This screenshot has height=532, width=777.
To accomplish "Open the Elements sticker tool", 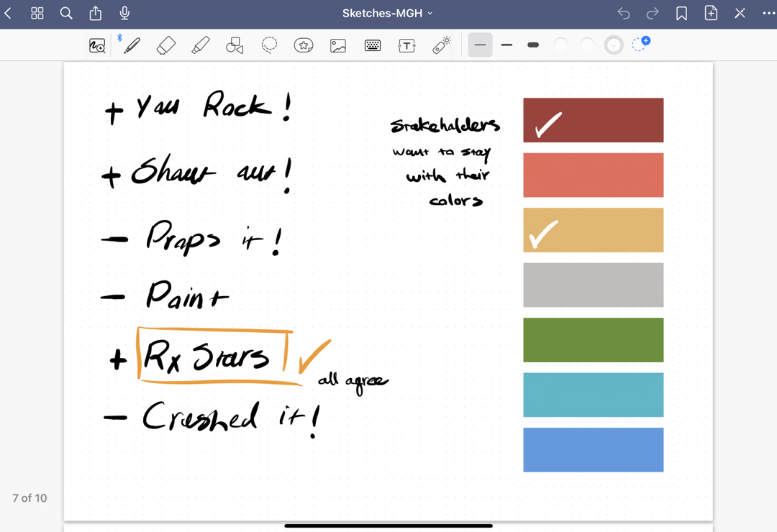I will [x=304, y=45].
